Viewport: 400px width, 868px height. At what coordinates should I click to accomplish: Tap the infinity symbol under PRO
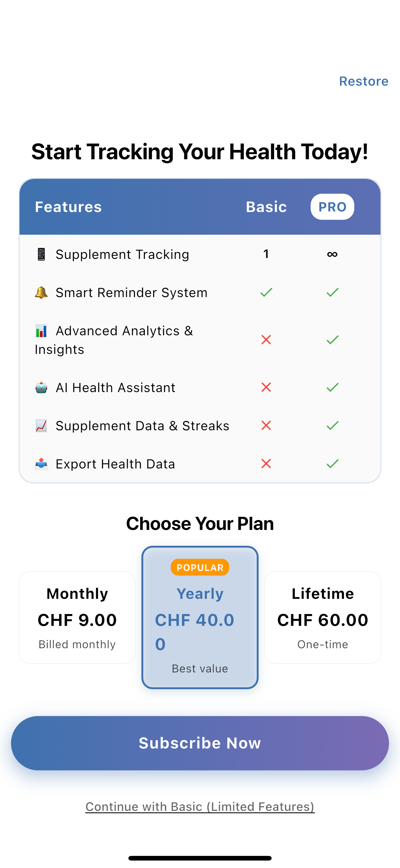point(332,254)
